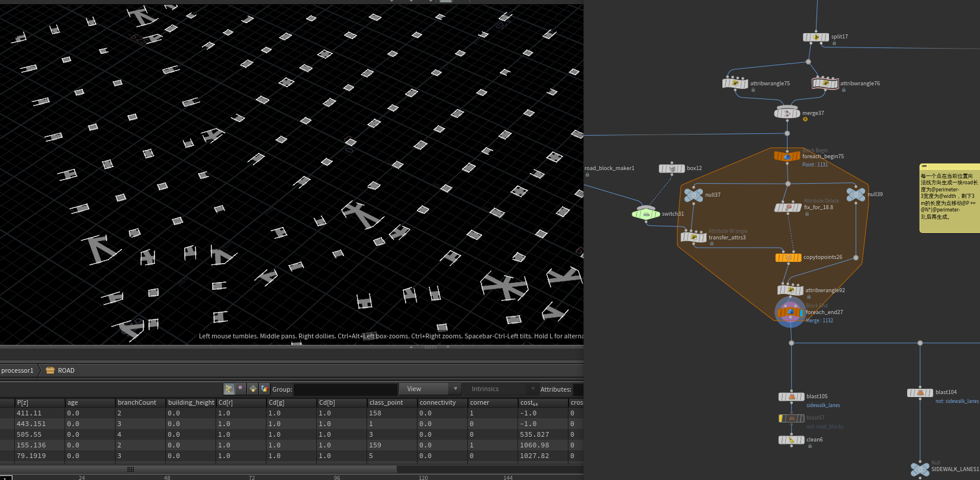Go to ROAD in the path bar
The height and width of the screenshot is (480, 980).
point(66,370)
